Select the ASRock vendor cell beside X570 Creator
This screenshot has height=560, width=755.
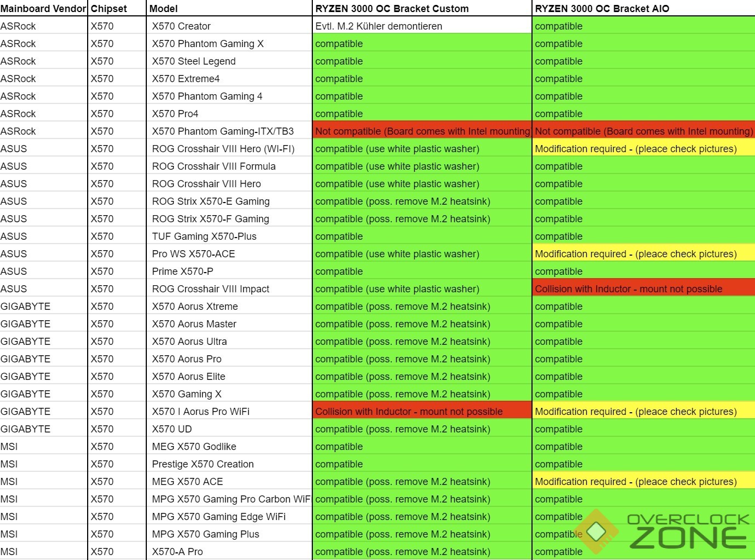[43, 26]
